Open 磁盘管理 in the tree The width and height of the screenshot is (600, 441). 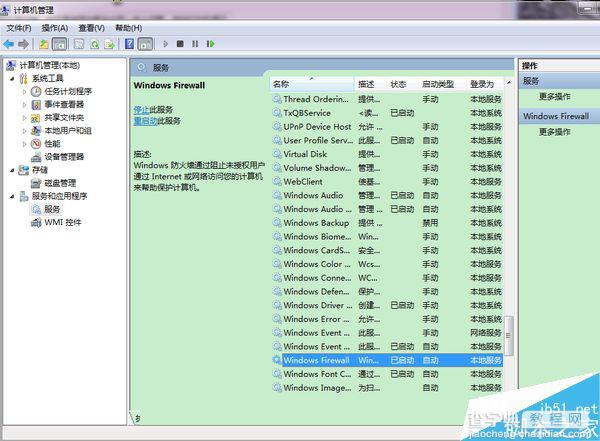[60, 183]
